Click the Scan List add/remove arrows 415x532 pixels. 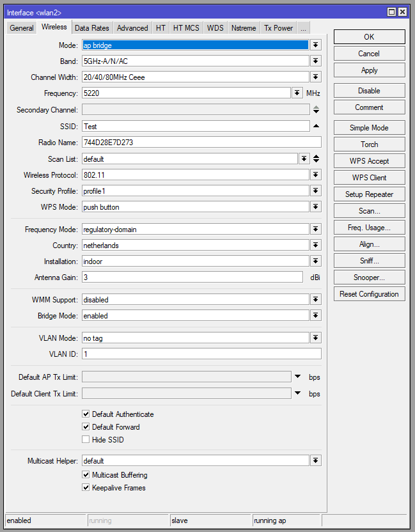(316, 159)
